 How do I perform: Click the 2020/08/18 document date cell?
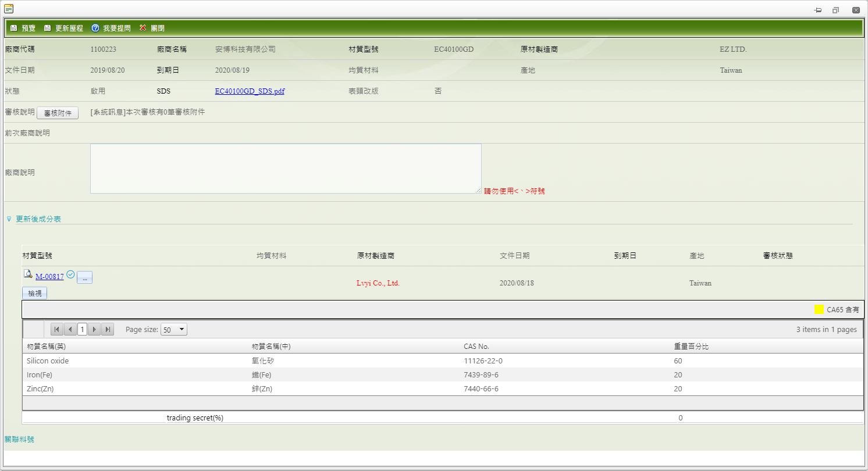pyautogui.click(x=517, y=283)
